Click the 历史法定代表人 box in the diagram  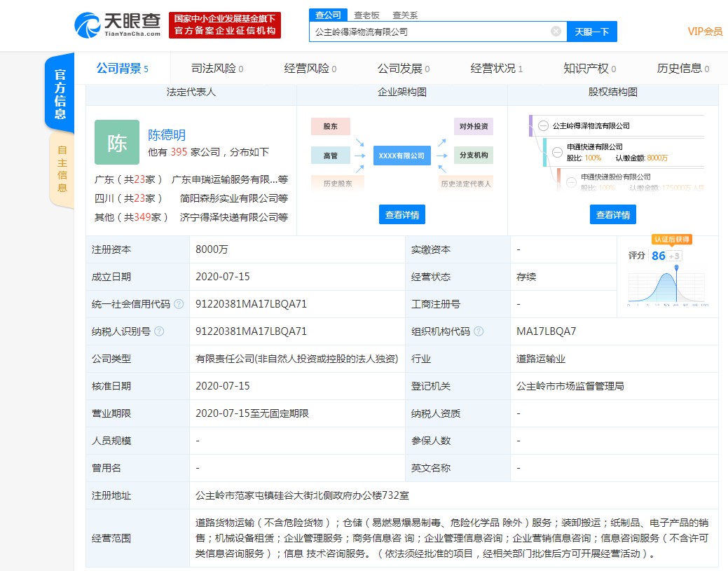[x=466, y=184]
